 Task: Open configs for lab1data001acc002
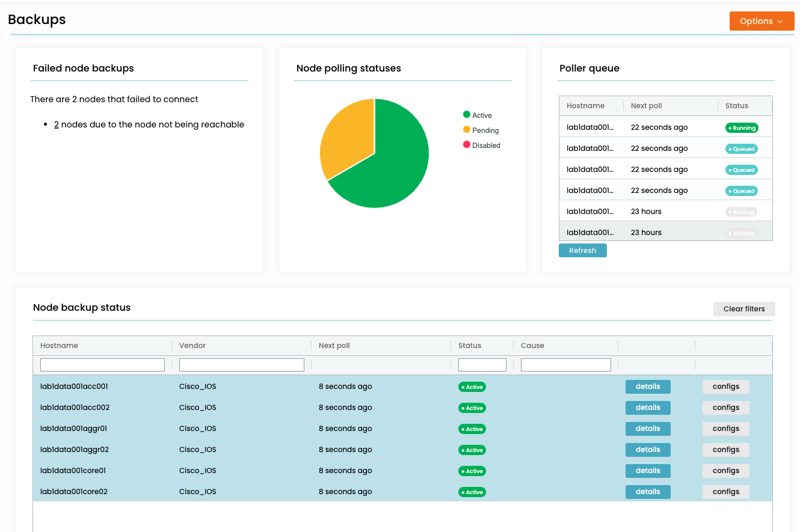tap(725, 408)
